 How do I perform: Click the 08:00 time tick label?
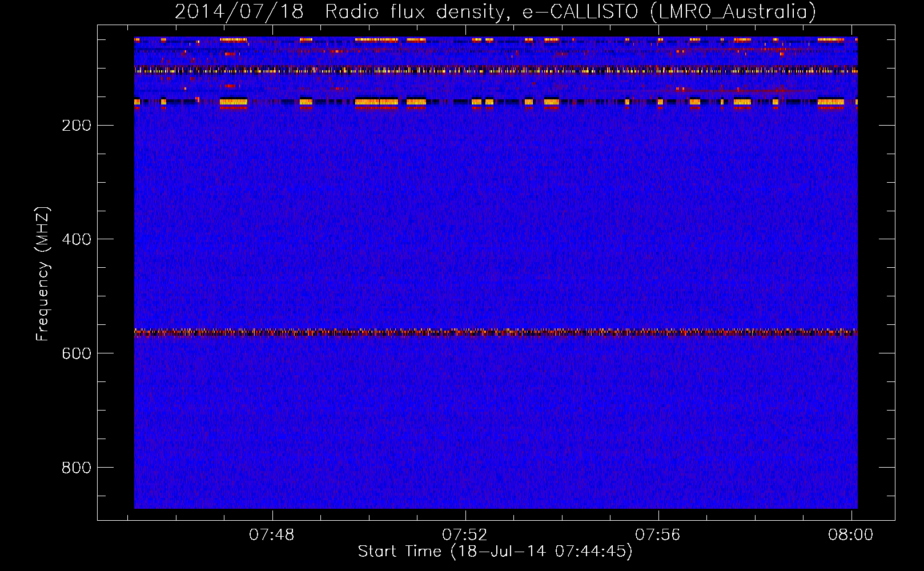click(x=851, y=535)
